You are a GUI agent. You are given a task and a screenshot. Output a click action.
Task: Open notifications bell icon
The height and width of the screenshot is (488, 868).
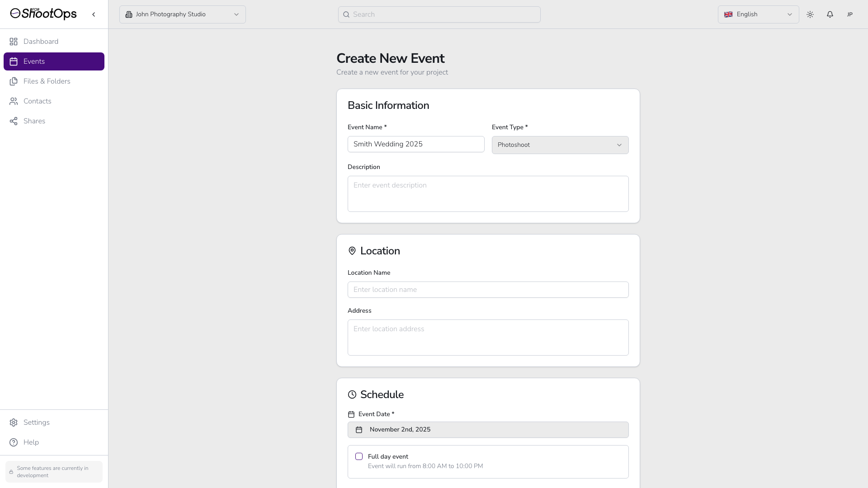[830, 14]
